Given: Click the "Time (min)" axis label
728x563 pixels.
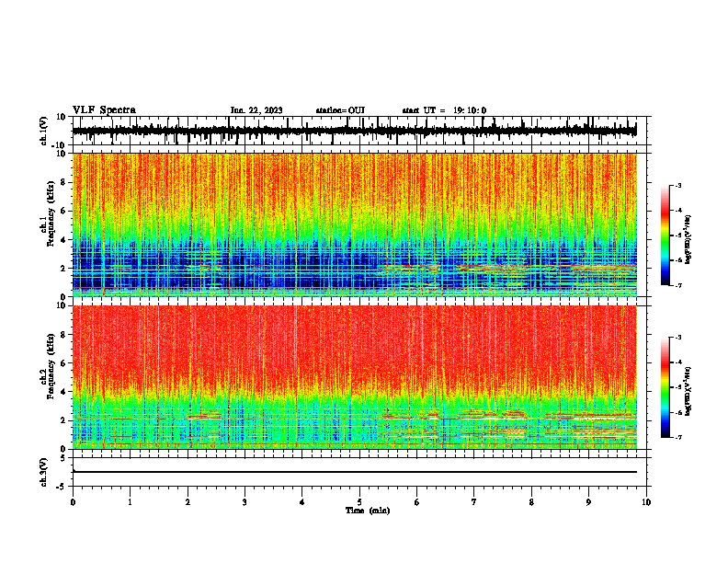Looking at the screenshot, I should (368, 511).
